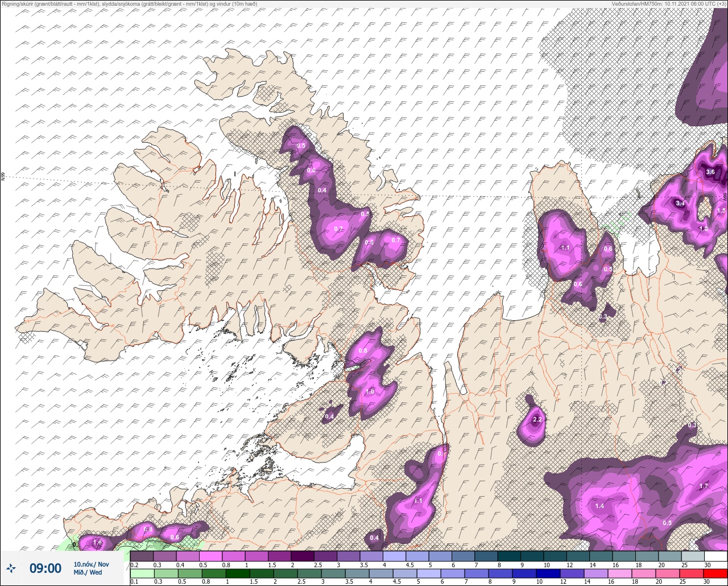Image resolution: width=728 pixels, height=586 pixels.
Task: Select the upper legend swatch starting at 0.2
Action: (x=142, y=556)
